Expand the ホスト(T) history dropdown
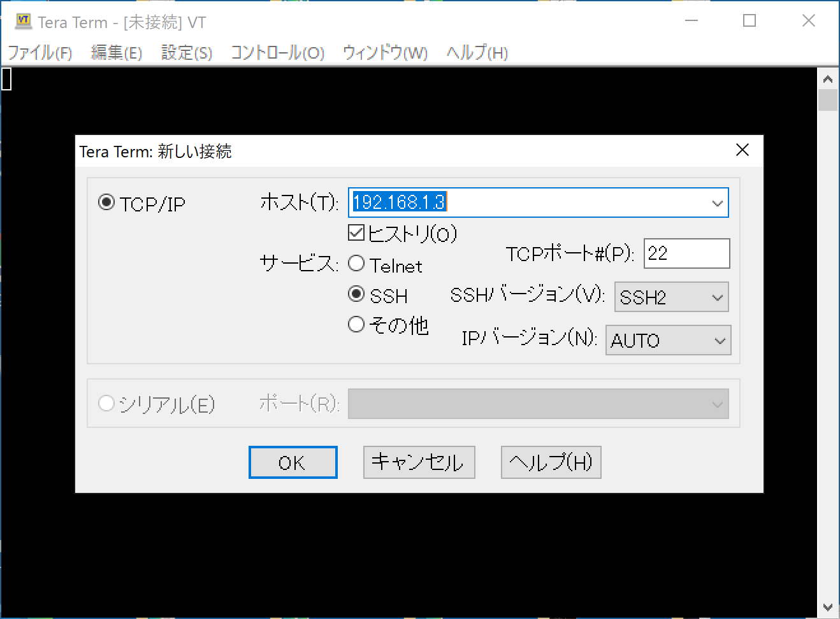This screenshot has width=840, height=619. pos(718,203)
